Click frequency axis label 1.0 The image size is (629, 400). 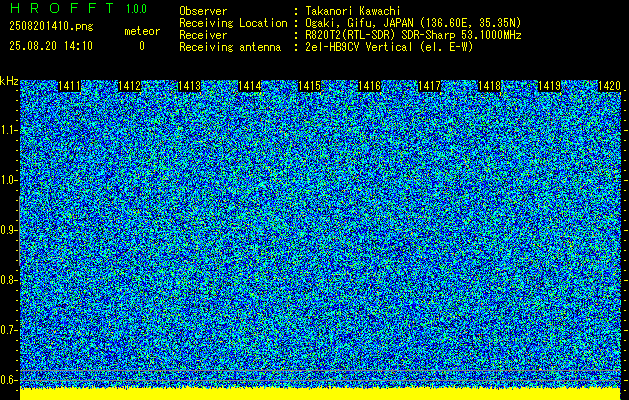click(x=7, y=181)
